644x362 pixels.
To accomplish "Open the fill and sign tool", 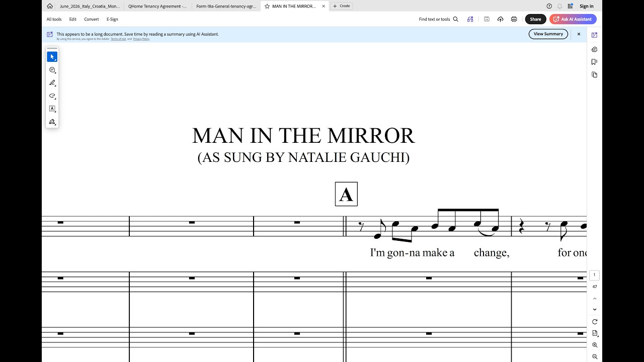I will point(52,122).
